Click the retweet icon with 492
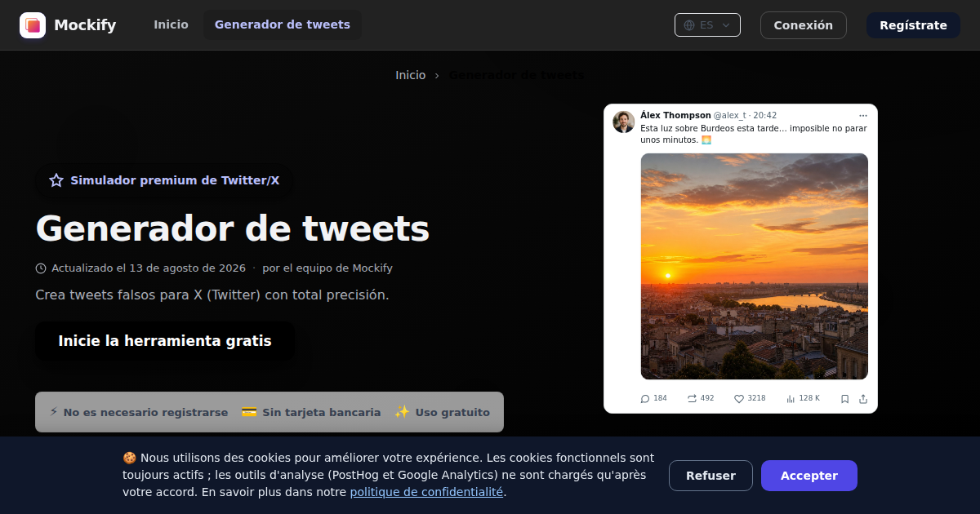Viewport: 980px width, 514px height. click(692, 399)
